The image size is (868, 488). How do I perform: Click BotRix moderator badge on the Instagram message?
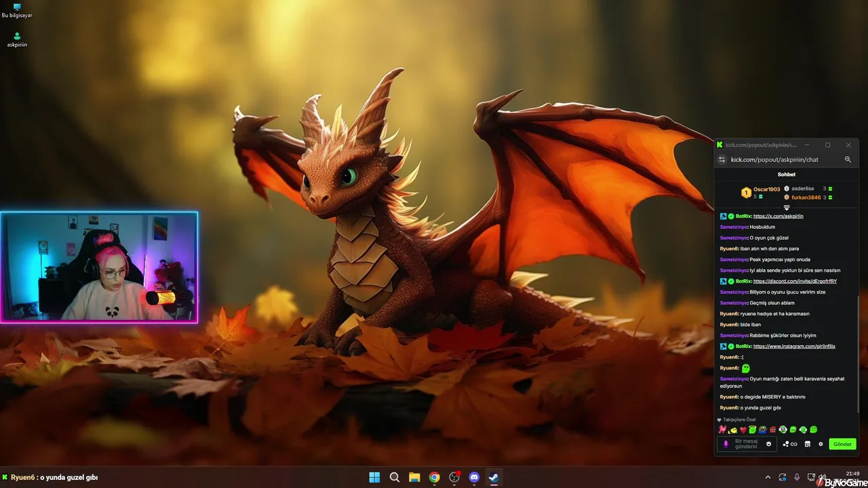point(724,346)
